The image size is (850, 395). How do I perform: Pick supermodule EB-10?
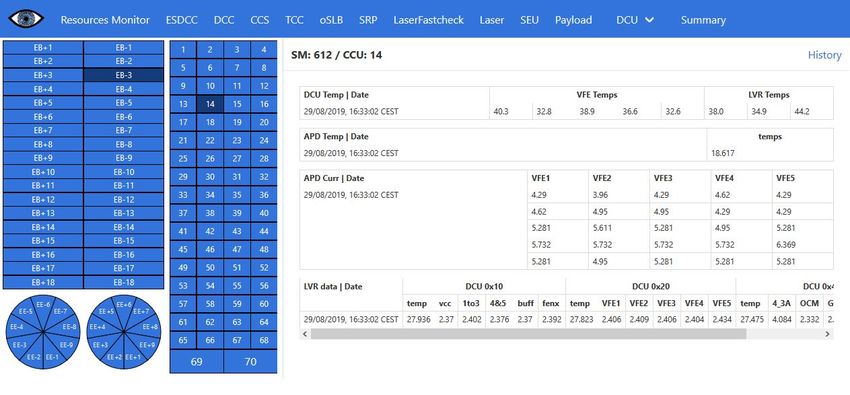124,172
